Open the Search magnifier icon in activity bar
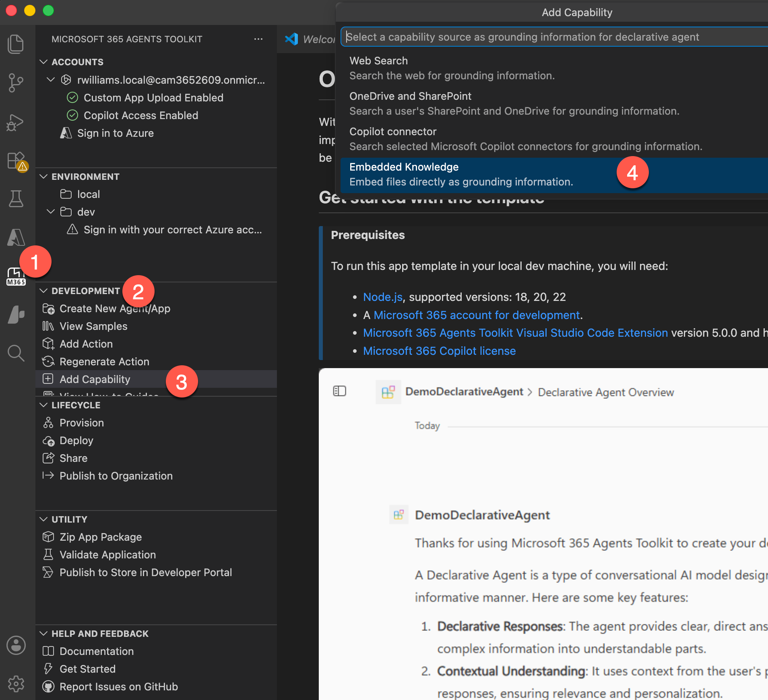 click(x=16, y=353)
